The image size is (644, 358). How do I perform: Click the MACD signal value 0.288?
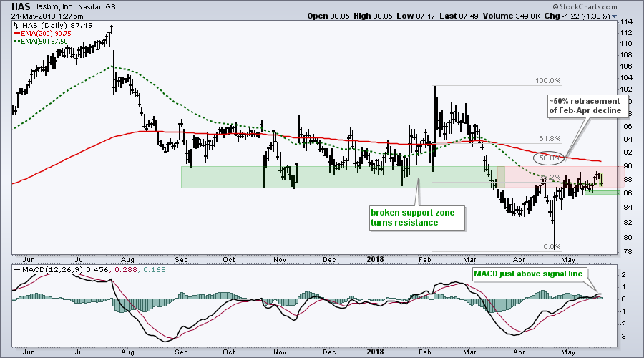[x=125, y=270]
